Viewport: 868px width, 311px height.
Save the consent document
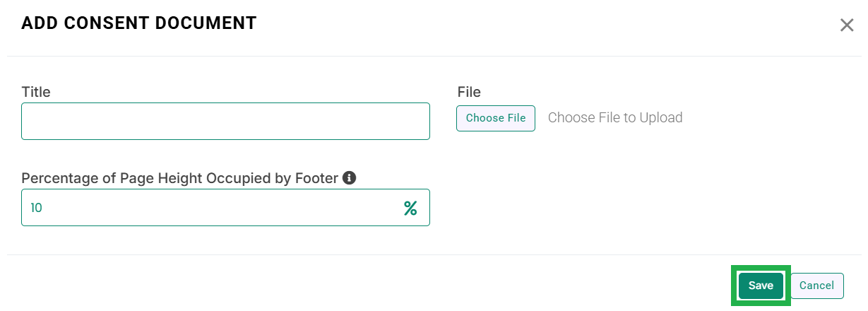(x=761, y=286)
